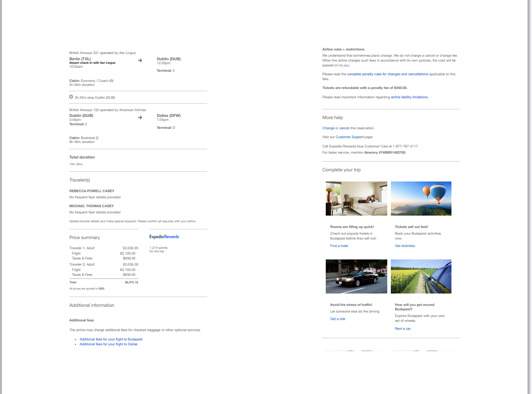532x394 pixels.
Task: Click the clock icon near the Dublin stop
Action: (x=71, y=97)
